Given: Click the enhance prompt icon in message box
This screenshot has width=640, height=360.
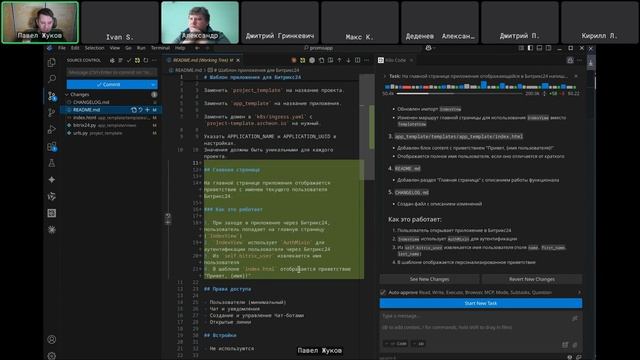Looking at the screenshot, I should click(575, 318).
